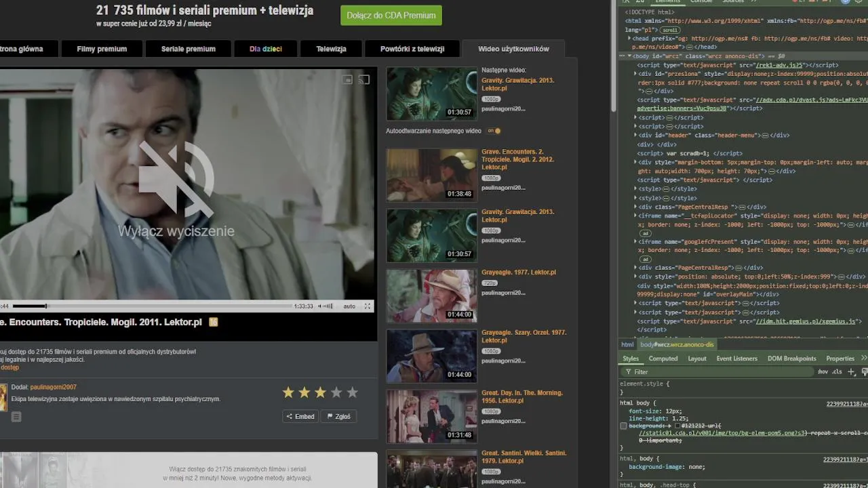Open the auto quality selector
Screen dimensions: 868x488
click(x=349, y=306)
